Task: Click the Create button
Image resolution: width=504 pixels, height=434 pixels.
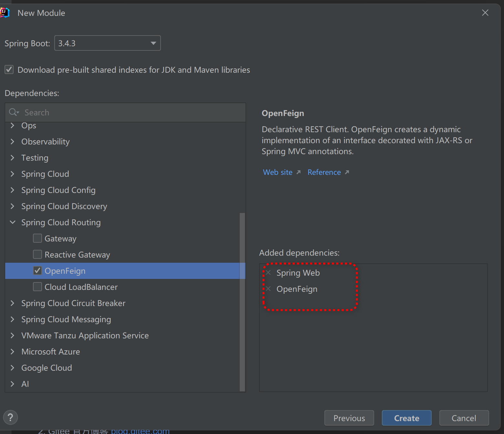Action: (x=406, y=418)
